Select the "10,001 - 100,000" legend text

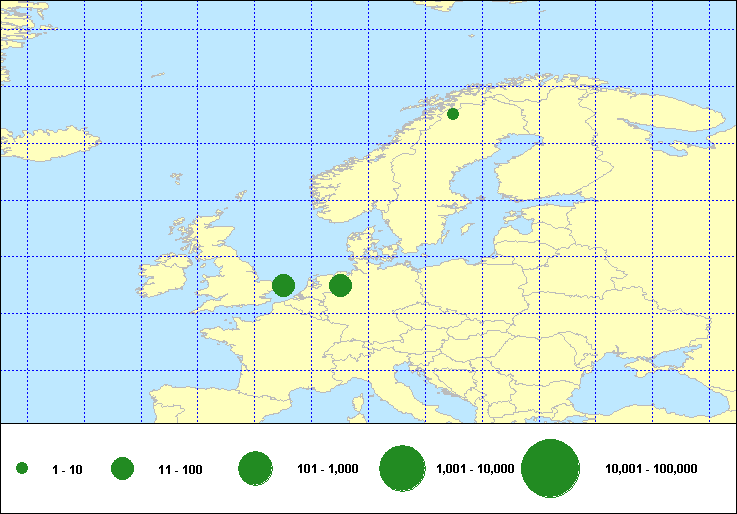click(651, 469)
